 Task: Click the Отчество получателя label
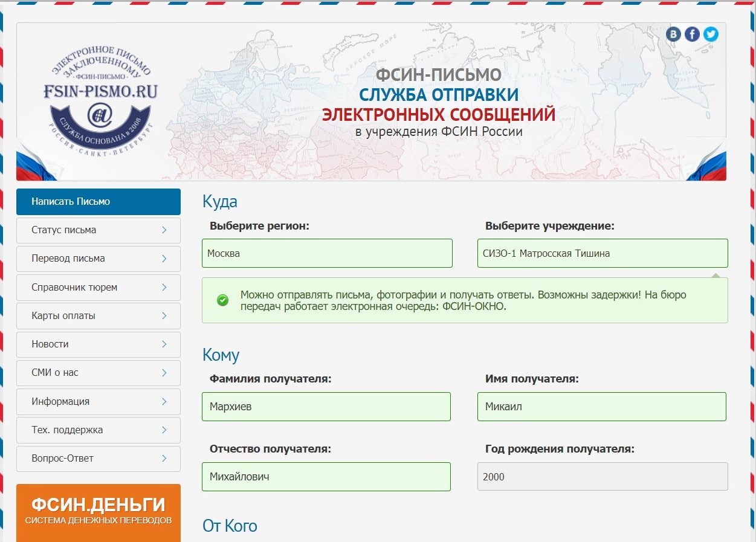click(x=271, y=449)
